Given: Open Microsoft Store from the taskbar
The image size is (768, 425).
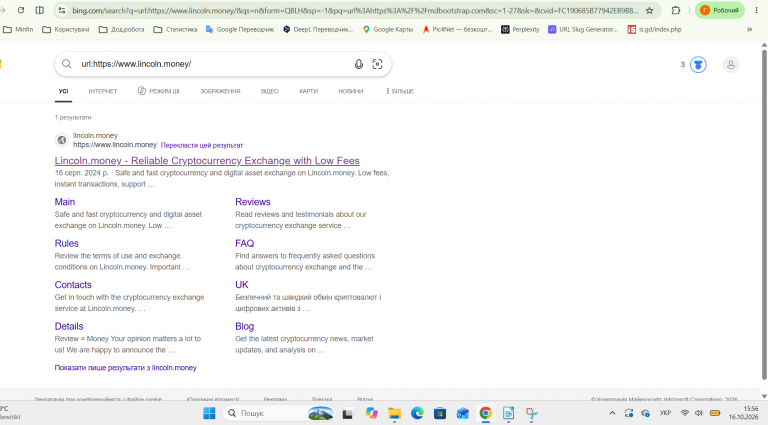Looking at the screenshot, I should pos(440,413).
